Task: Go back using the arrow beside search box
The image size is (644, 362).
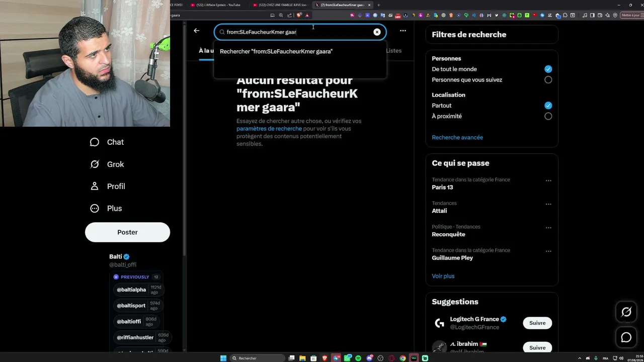Action: tap(197, 31)
